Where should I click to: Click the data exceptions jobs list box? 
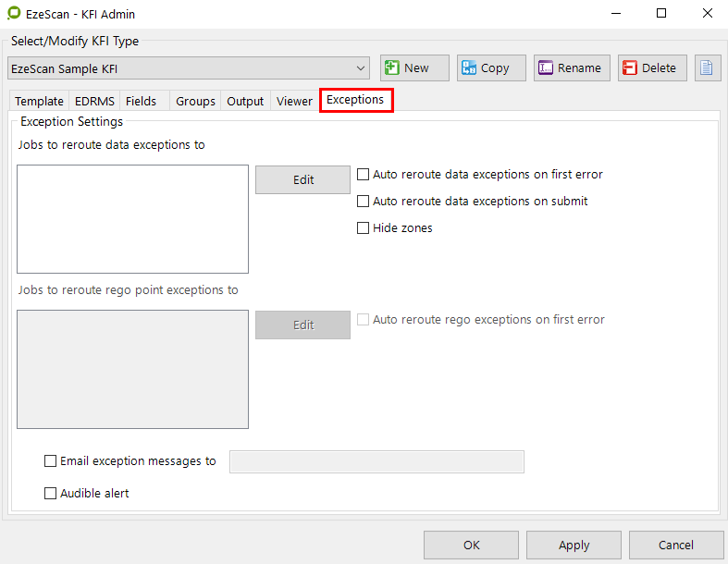pyautogui.click(x=132, y=218)
